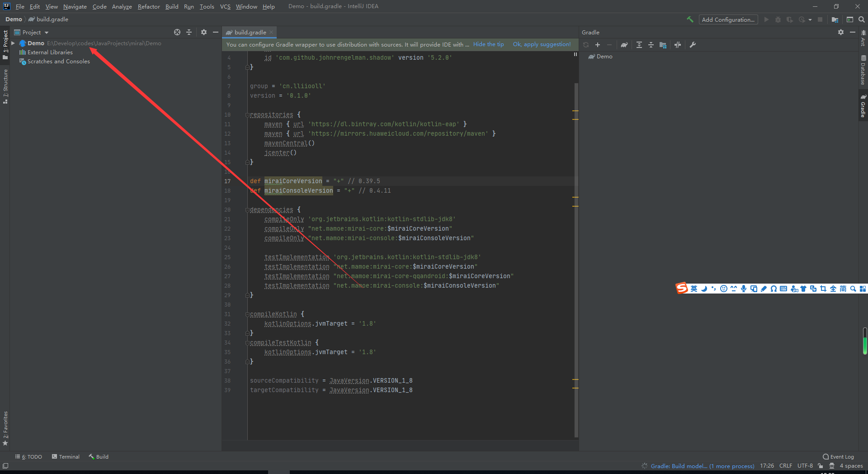Select the build.gradle editor tab
The width and height of the screenshot is (868, 474).
pos(250,32)
